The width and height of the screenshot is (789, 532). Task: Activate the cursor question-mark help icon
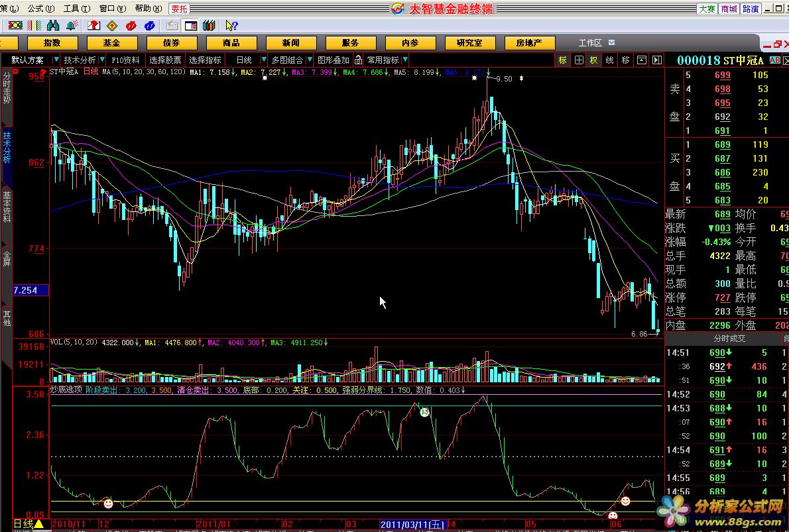231,26
